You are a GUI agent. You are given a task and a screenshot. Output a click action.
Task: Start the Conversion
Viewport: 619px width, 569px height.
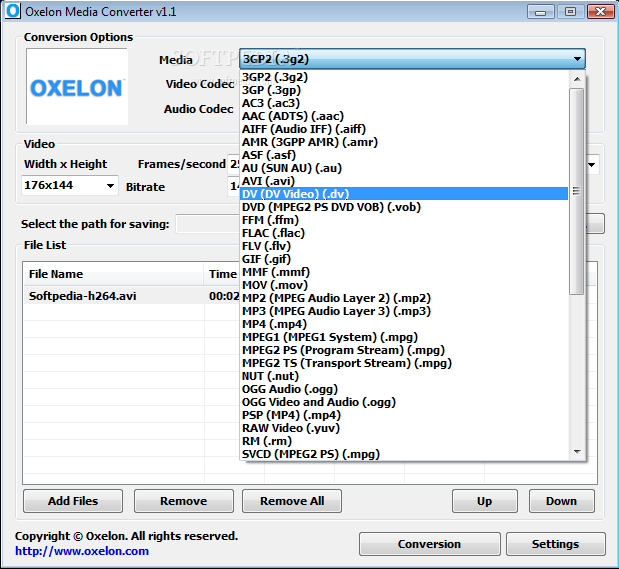click(x=430, y=544)
